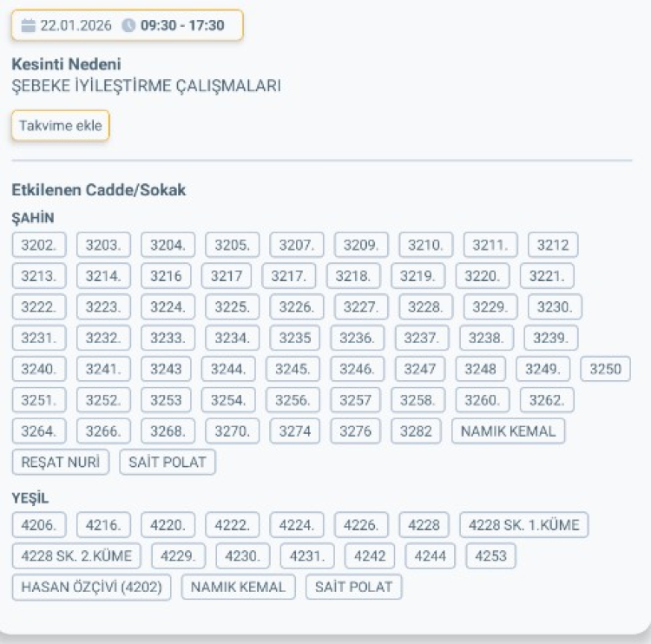Click SAİT POLAT chip under YEŞİL

tap(353, 587)
